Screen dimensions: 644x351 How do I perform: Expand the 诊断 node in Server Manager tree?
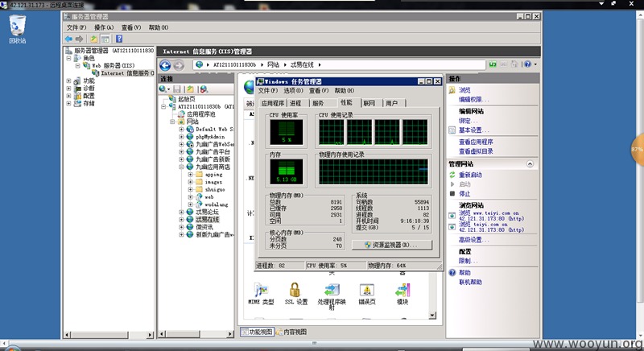coord(69,89)
